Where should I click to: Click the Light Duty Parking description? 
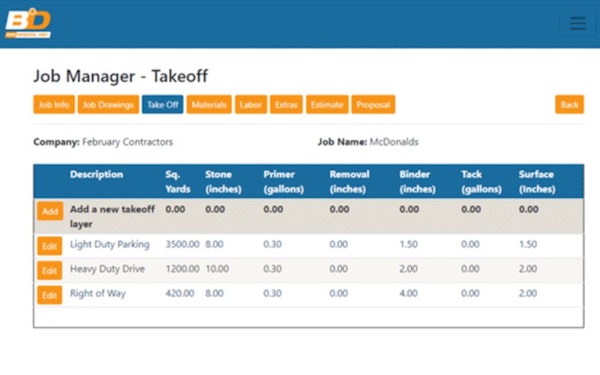109,245
